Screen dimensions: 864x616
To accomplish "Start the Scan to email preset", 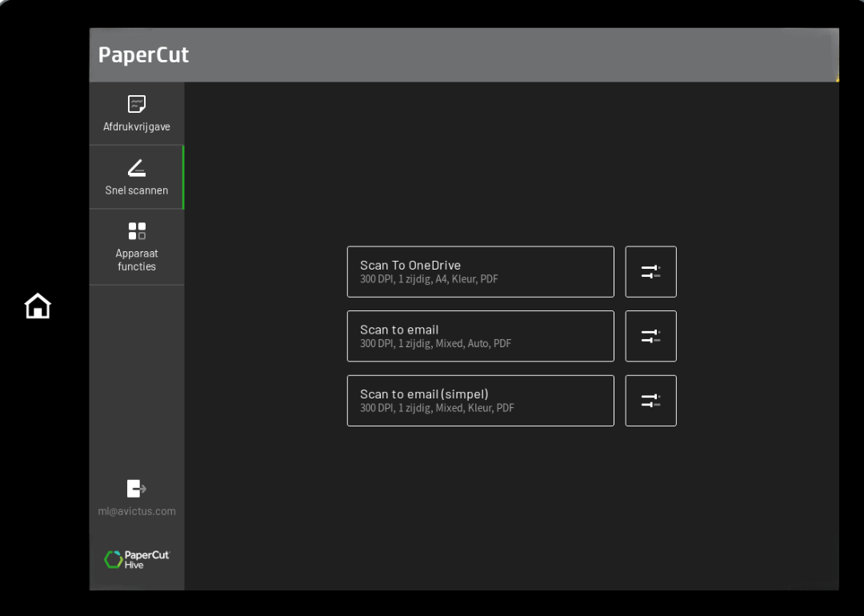I will (480, 336).
